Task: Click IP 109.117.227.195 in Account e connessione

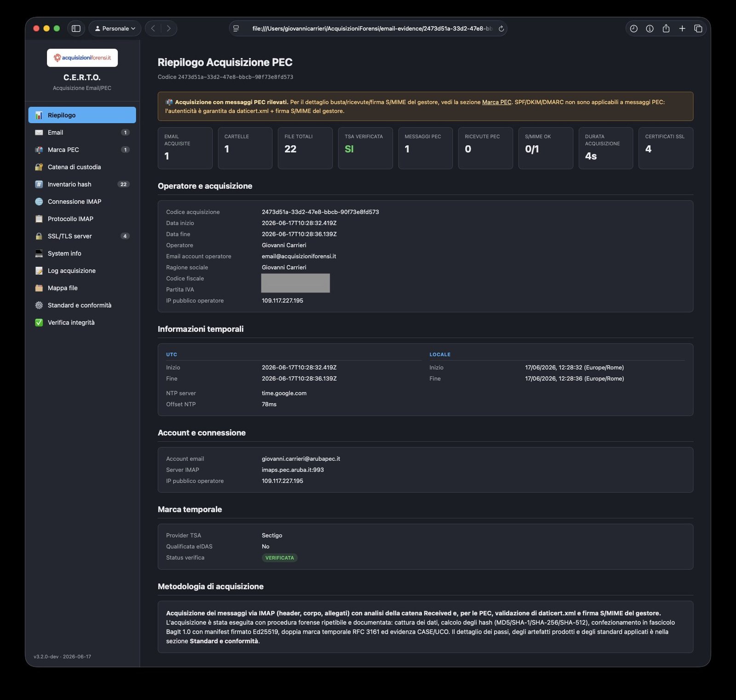Action: click(282, 481)
